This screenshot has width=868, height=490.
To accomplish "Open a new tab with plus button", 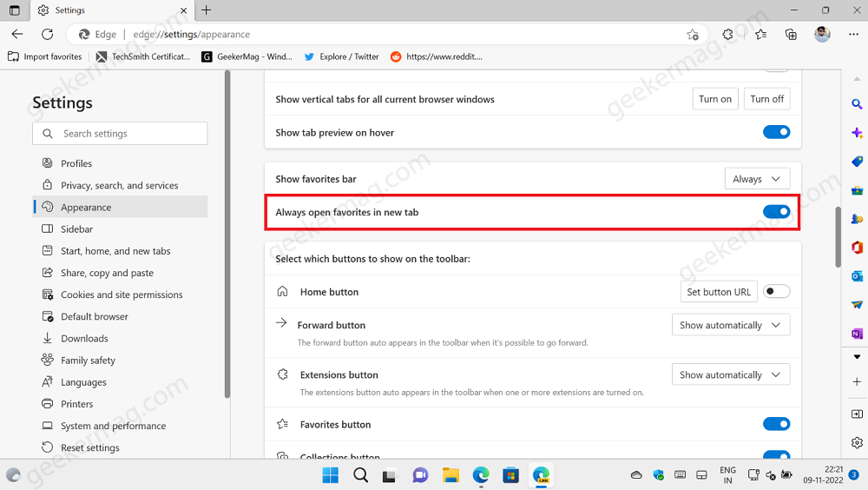I will pyautogui.click(x=206, y=10).
